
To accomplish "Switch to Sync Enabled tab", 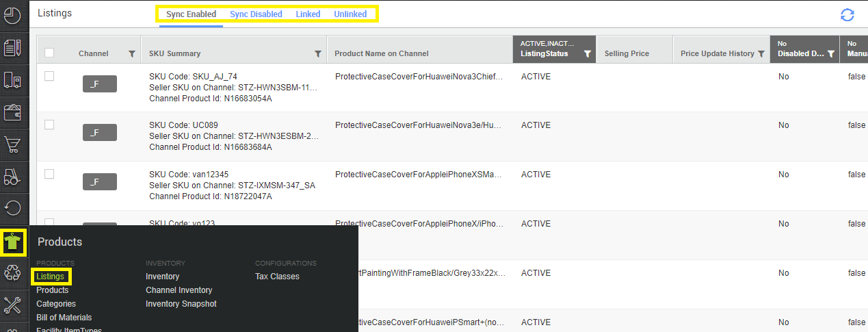I will coord(191,14).
